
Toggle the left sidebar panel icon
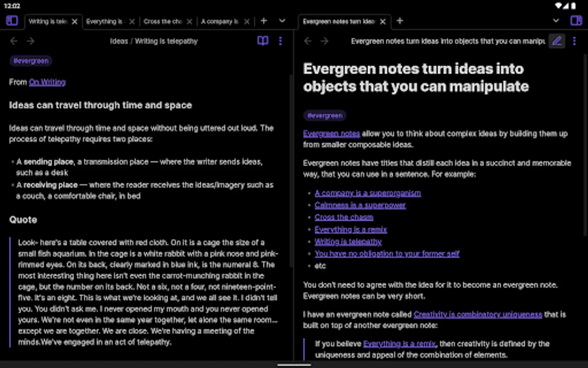12,20
